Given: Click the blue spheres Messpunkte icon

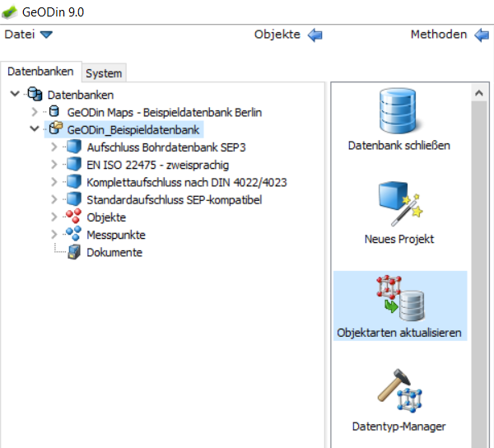Looking at the screenshot, I should (x=74, y=234).
